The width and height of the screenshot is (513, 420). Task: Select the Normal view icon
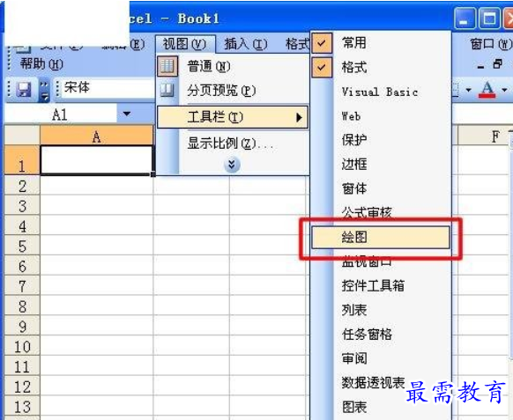(x=167, y=66)
